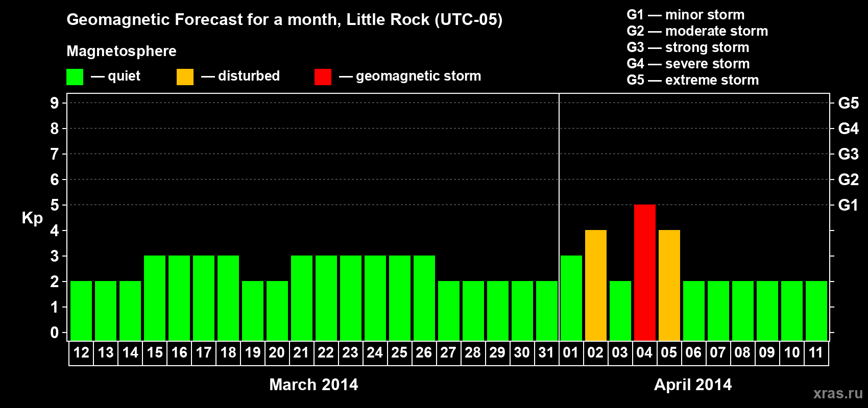
Task: Click the G4 right axis label
Action: (x=849, y=129)
